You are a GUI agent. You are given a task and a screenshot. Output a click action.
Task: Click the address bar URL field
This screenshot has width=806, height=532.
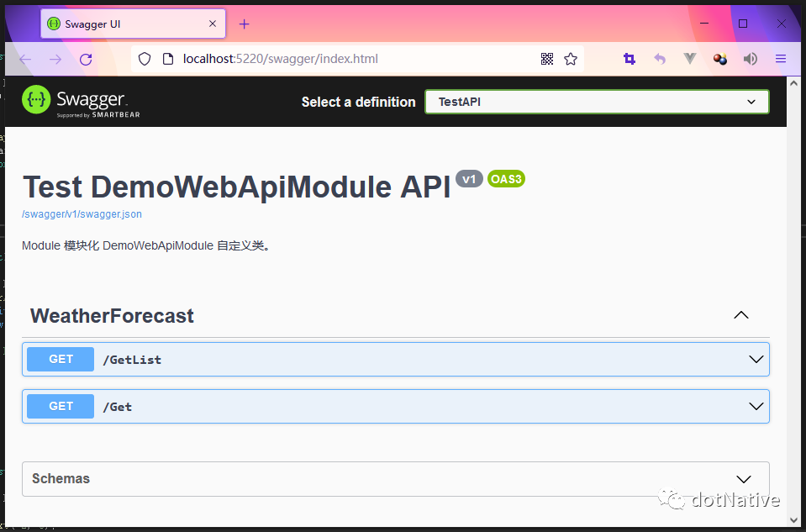click(357, 59)
